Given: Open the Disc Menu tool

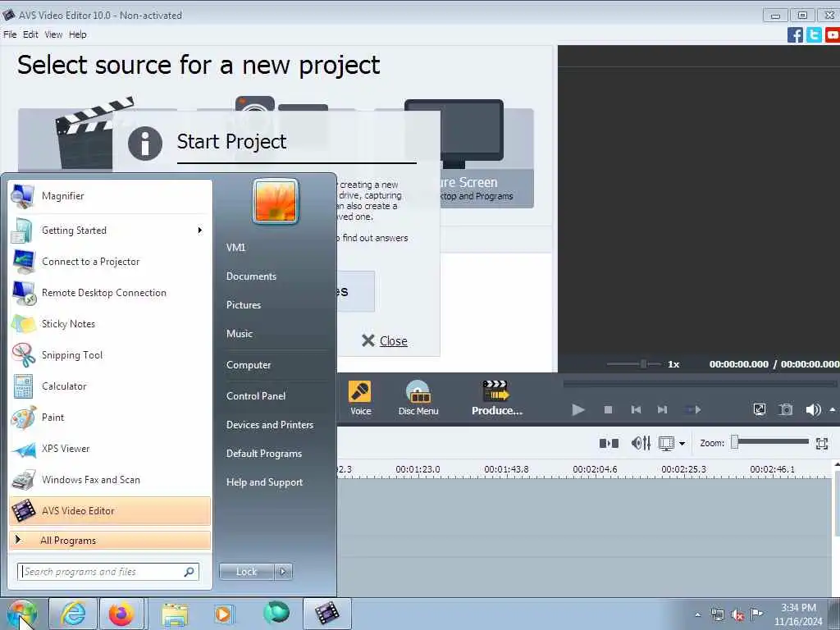Looking at the screenshot, I should click(x=418, y=398).
